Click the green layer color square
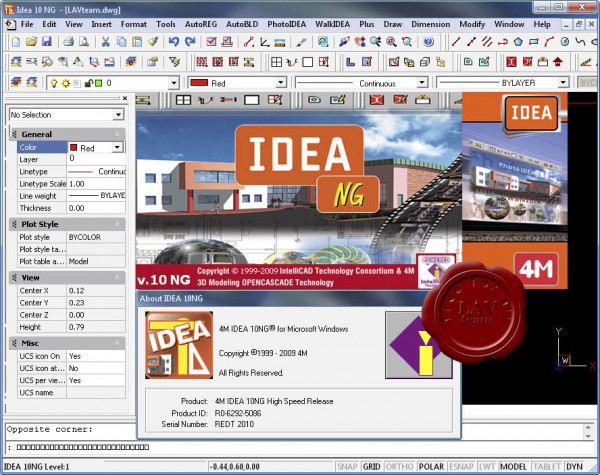The height and width of the screenshot is (475, 600). coord(99,83)
